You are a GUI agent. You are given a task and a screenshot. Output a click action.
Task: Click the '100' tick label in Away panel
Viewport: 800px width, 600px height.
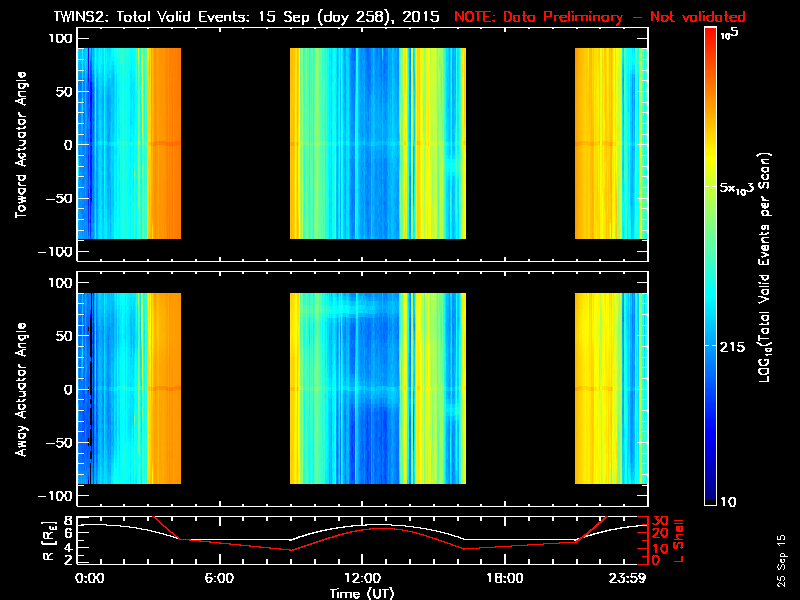pos(61,283)
